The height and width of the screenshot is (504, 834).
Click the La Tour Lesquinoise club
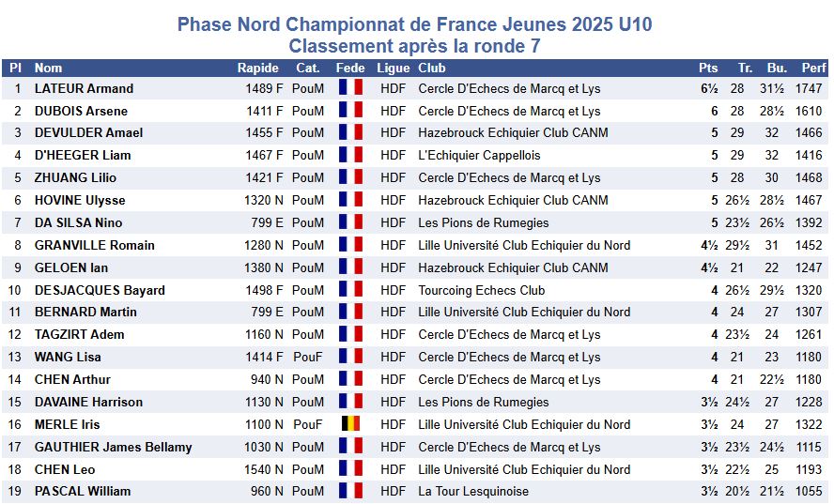tap(473, 491)
